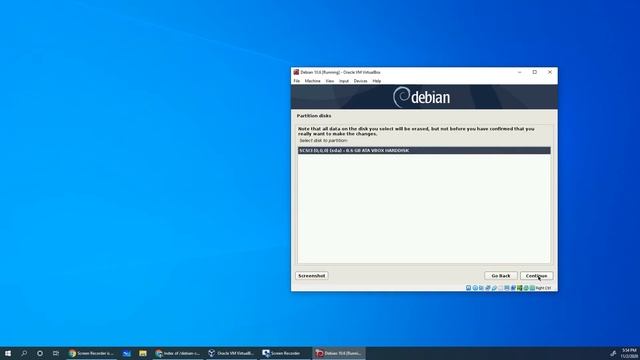Viewport: 640px width, 360px height.
Task: Click the Screenshot button in the Debian installer
Action: [x=312, y=276]
